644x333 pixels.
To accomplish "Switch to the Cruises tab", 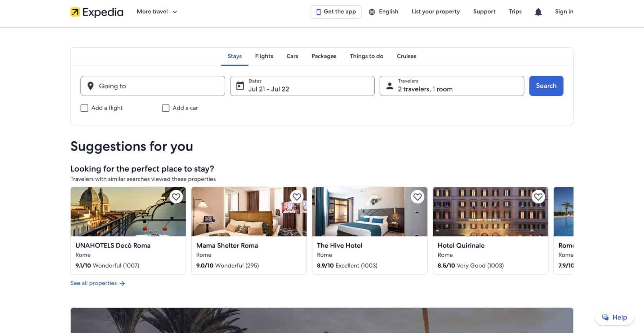I will 406,56.
